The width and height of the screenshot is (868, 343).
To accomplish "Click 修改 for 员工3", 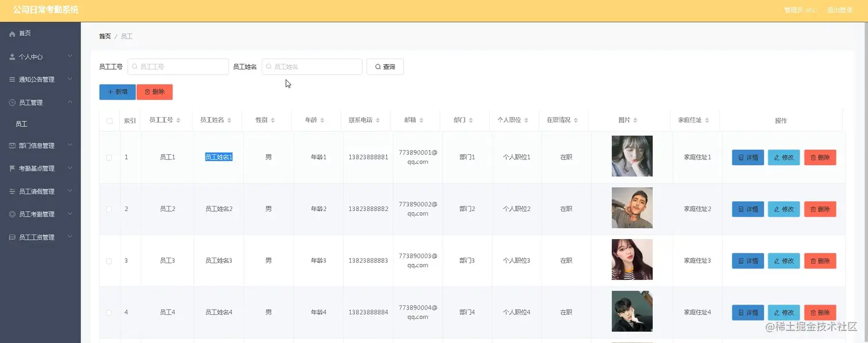I will 784,261.
